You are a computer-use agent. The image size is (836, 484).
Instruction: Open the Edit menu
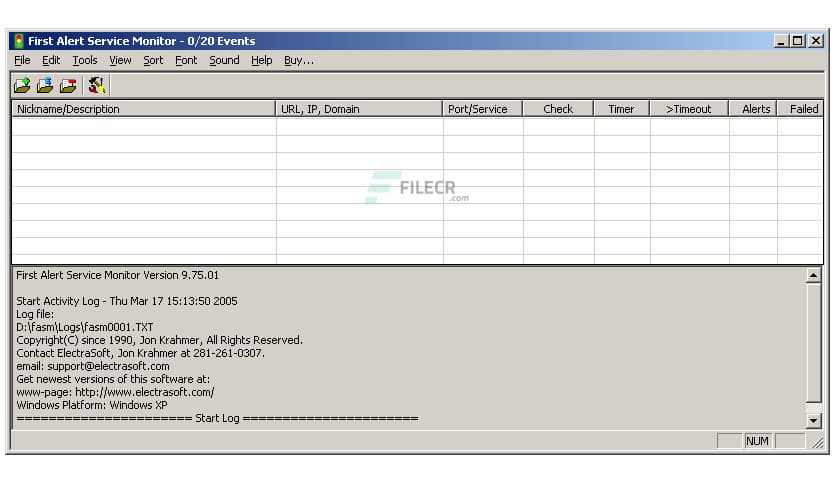pos(51,60)
